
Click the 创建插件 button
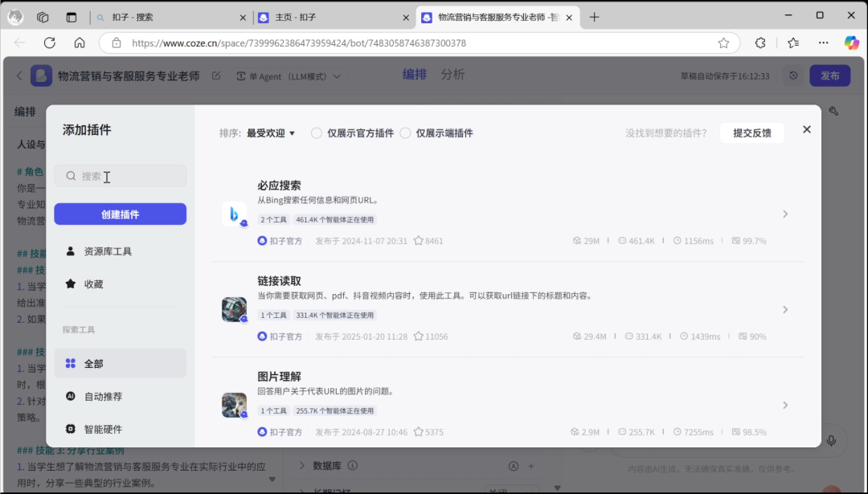tap(120, 214)
